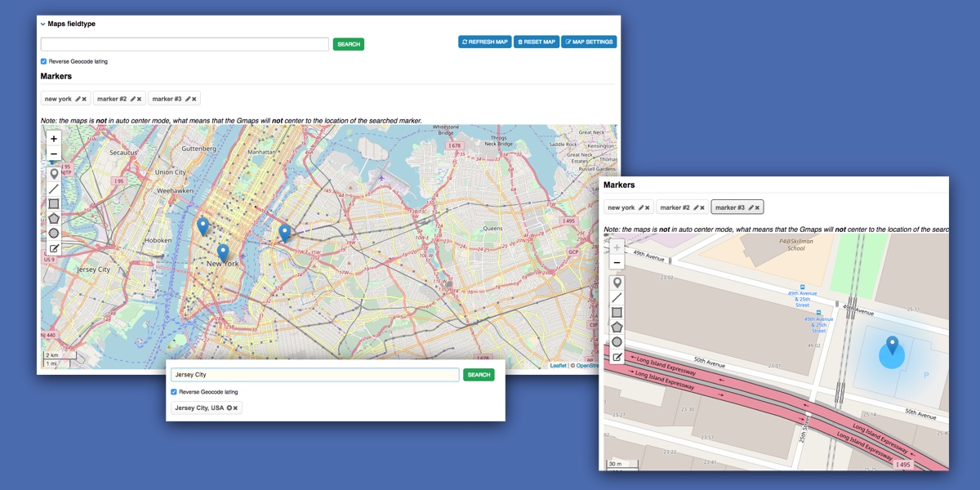Click the 'Jersey City, USA' result label
This screenshot has width=980, height=490.
pos(199,408)
